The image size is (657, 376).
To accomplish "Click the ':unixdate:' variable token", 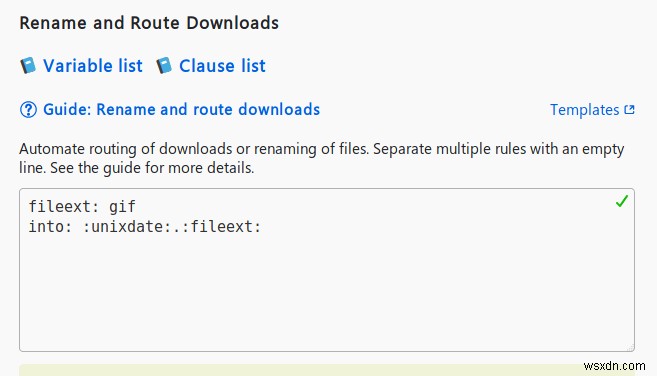I will pos(128,227).
